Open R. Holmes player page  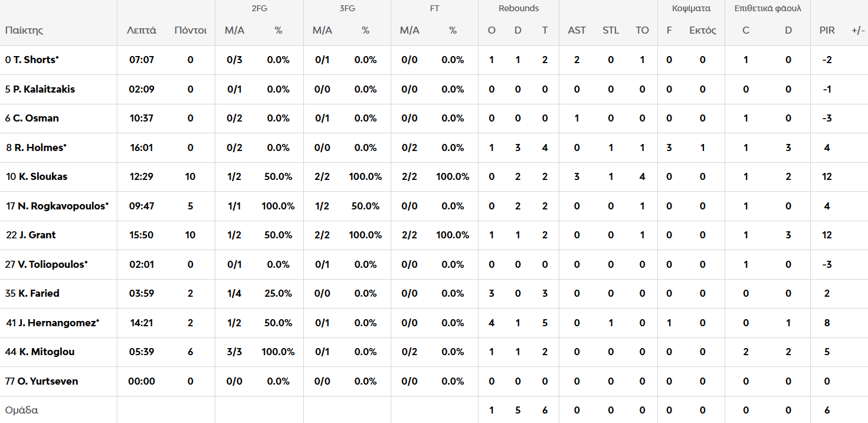pos(39,148)
